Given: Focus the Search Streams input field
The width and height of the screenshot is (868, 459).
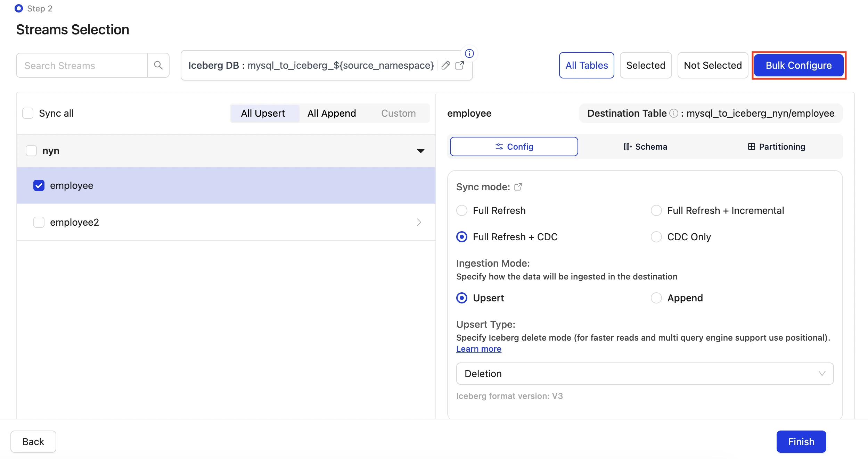Looking at the screenshot, I should pyautogui.click(x=82, y=65).
